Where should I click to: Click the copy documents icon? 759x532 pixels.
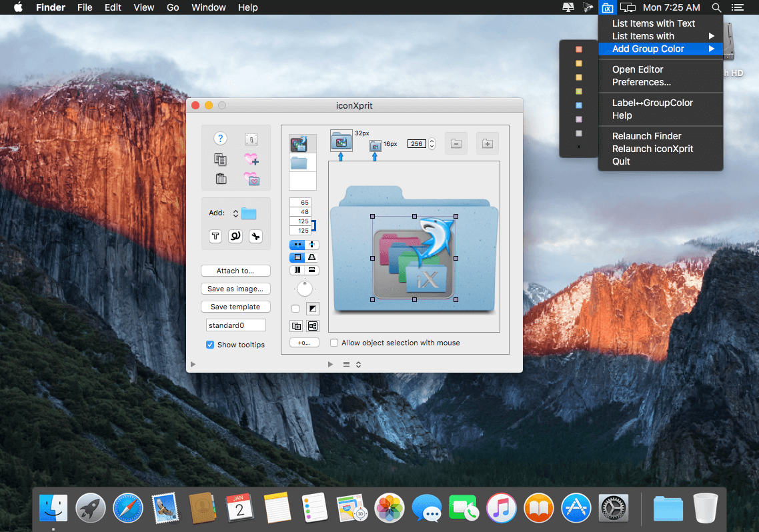pos(220,159)
